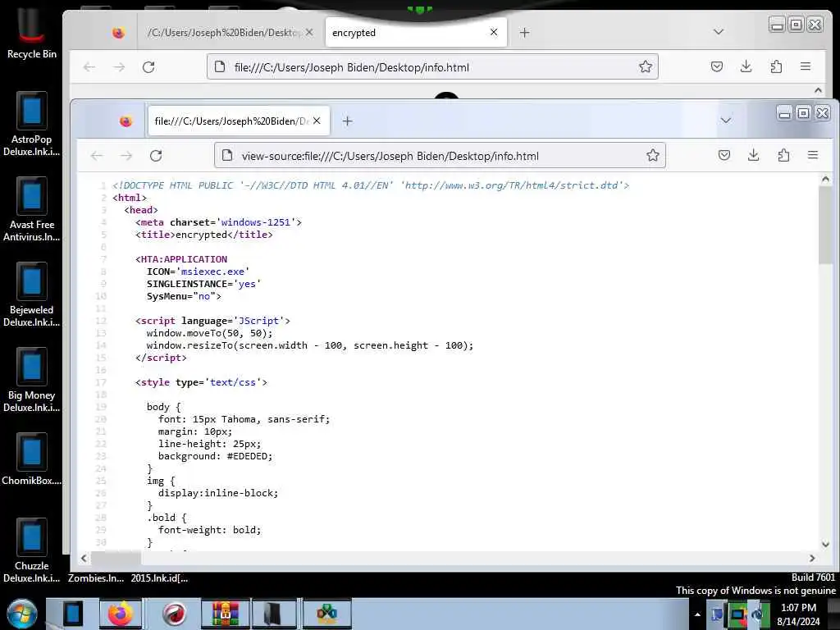Select the Recycle Bin desktop icon

coord(31,34)
